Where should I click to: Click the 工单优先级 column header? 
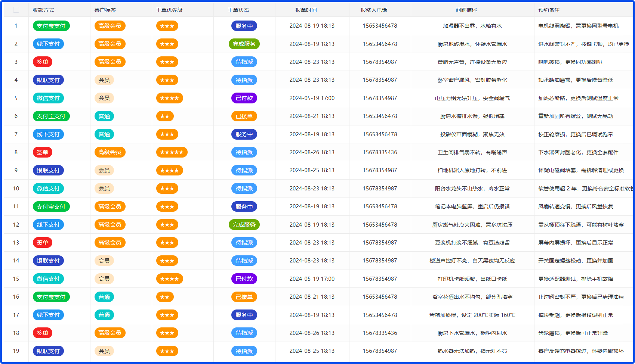(x=169, y=10)
